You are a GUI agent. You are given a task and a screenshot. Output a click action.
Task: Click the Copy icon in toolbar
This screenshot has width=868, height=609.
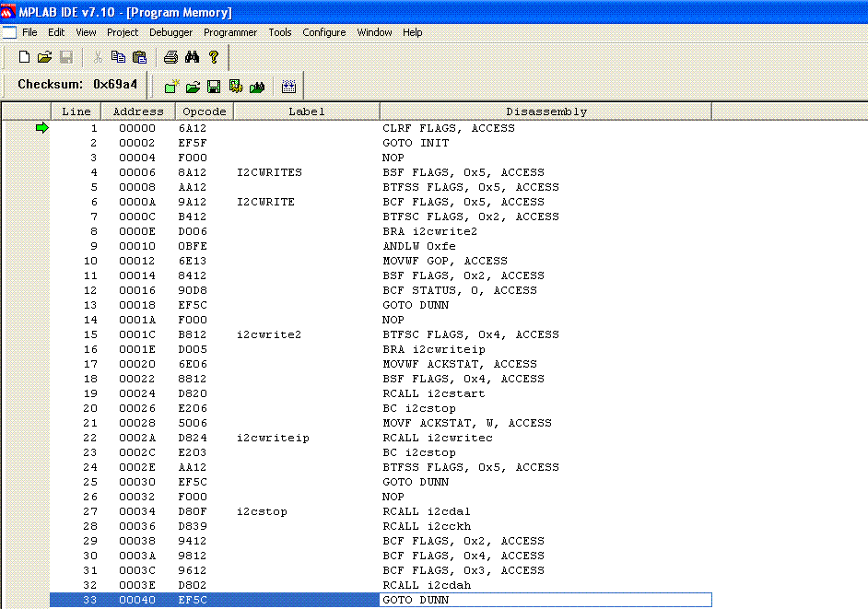pos(119,57)
